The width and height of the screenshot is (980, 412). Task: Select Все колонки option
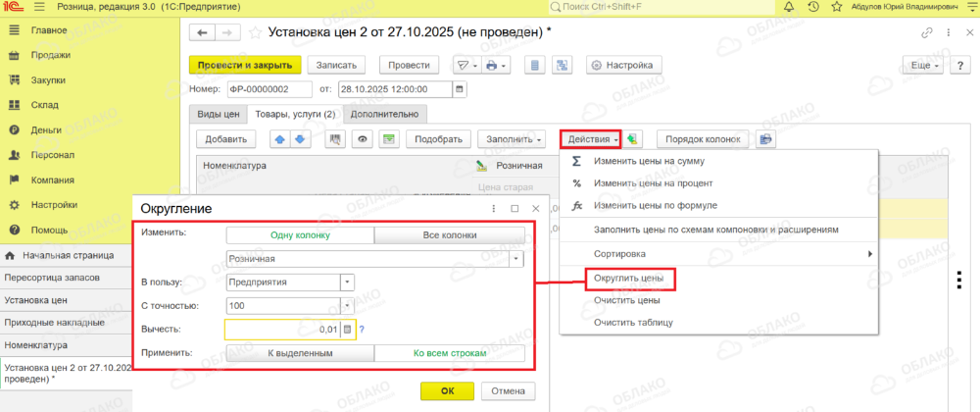[x=450, y=235]
